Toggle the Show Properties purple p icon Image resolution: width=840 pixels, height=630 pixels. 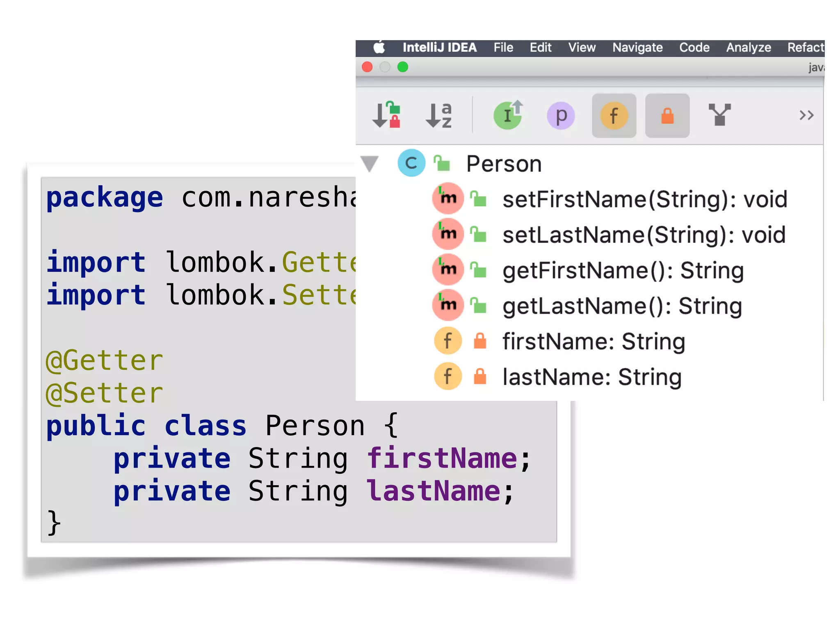tap(561, 116)
